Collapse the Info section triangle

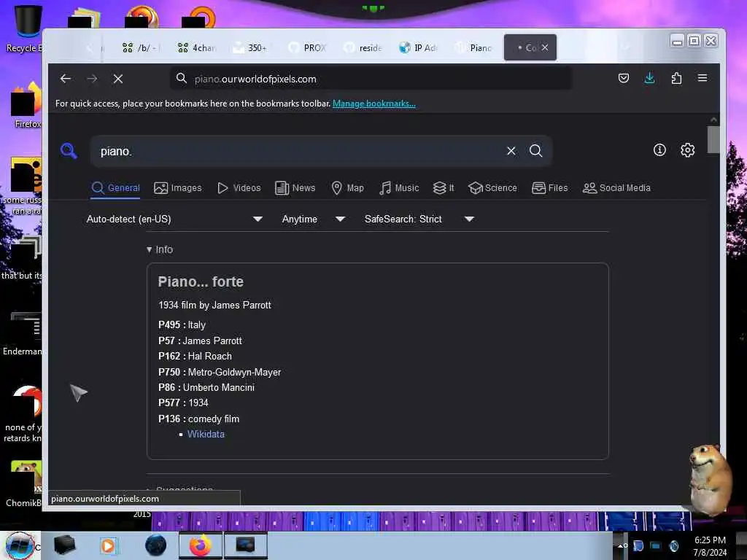point(149,249)
